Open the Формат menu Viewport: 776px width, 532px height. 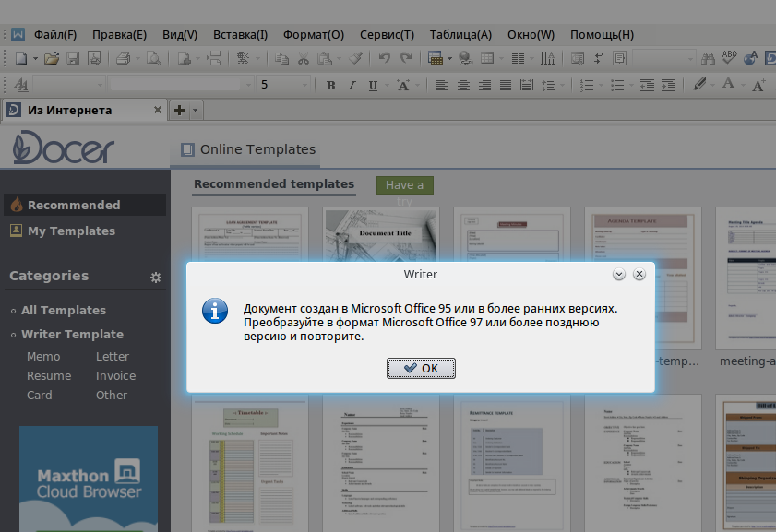(314, 35)
